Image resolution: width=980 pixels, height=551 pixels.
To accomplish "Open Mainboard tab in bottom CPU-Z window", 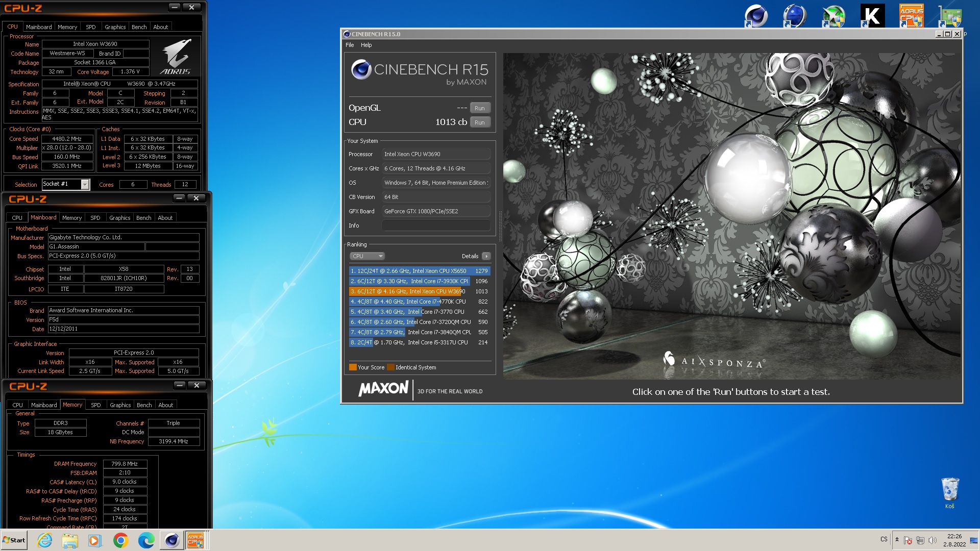I will tap(44, 405).
